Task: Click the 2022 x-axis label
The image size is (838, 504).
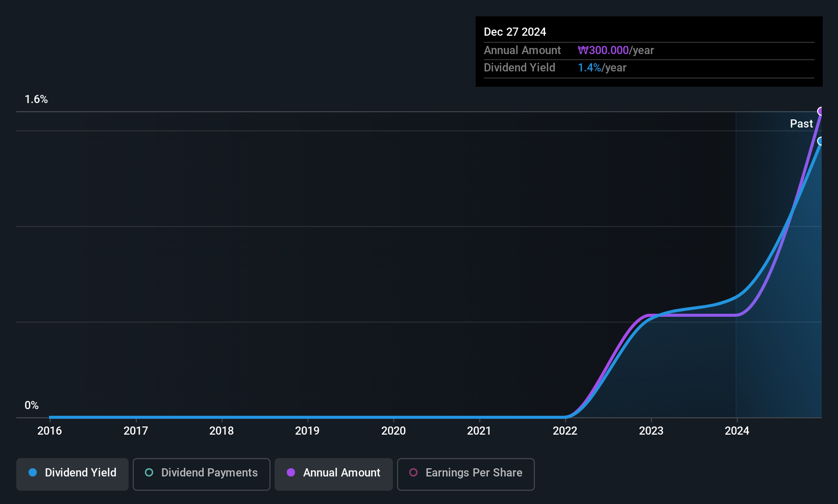Action: coord(565,431)
